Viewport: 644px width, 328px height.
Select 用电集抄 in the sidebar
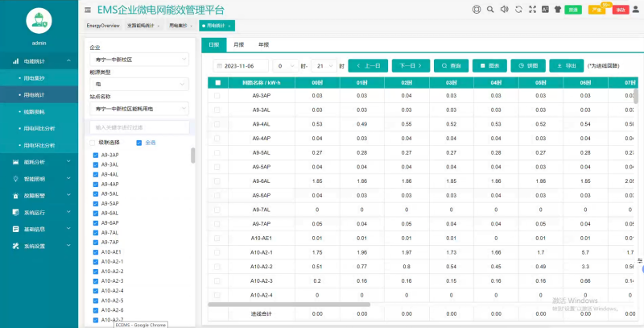coord(39,78)
